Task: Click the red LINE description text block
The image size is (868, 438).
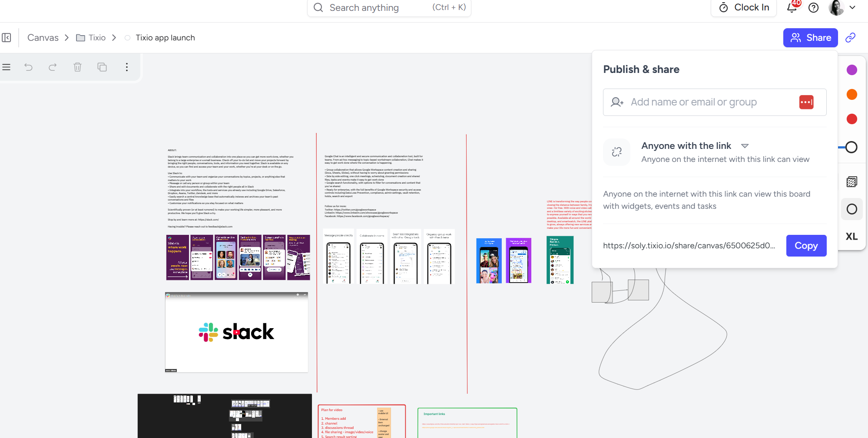Action: click(569, 214)
